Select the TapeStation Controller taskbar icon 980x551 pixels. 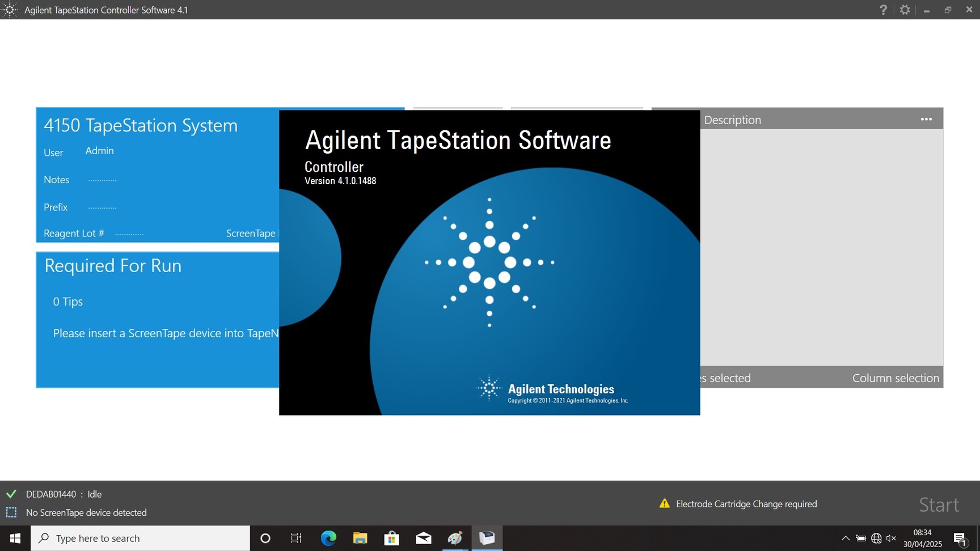487,538
